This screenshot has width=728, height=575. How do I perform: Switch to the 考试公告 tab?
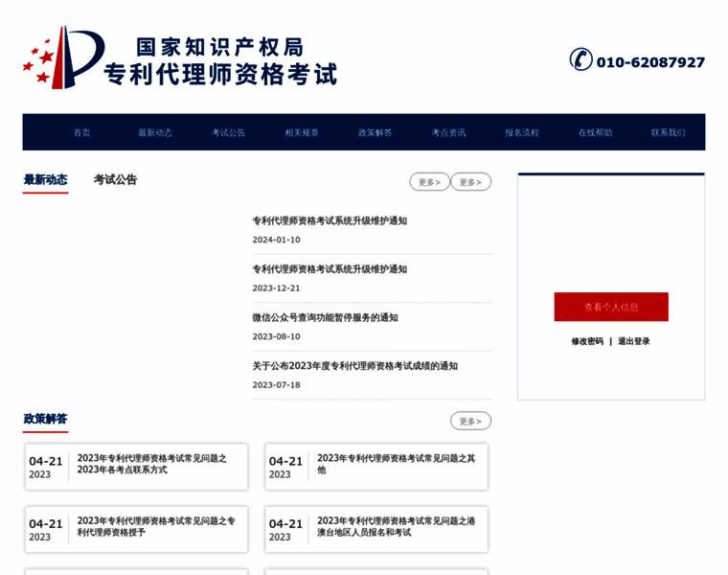tap(115, 180)
